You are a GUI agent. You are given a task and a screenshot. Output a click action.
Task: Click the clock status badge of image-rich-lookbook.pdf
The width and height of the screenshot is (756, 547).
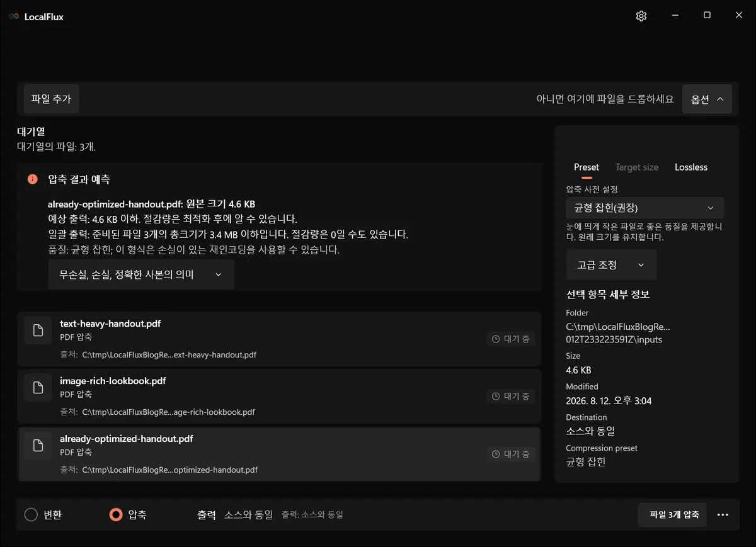(511, 396)
